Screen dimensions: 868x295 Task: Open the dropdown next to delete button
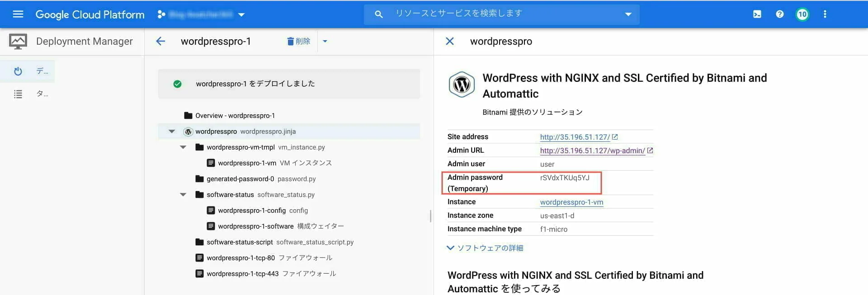pyautogui.click(x=325, y=42)
